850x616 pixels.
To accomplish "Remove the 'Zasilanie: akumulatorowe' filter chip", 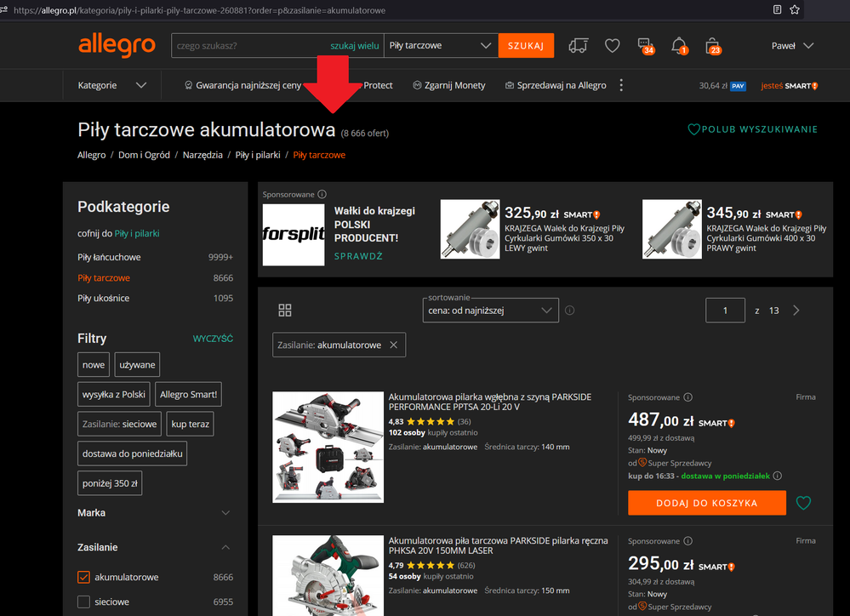I will 393,345.
